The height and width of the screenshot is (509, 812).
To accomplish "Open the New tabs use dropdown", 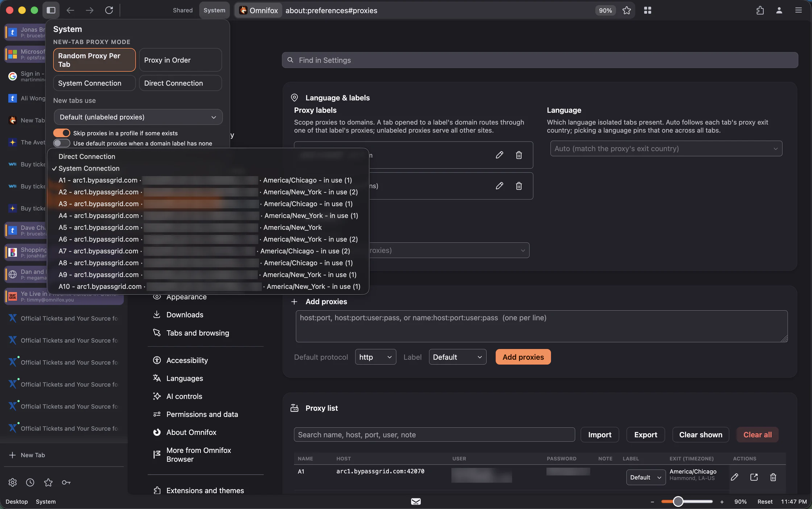I will coord(138,117).
